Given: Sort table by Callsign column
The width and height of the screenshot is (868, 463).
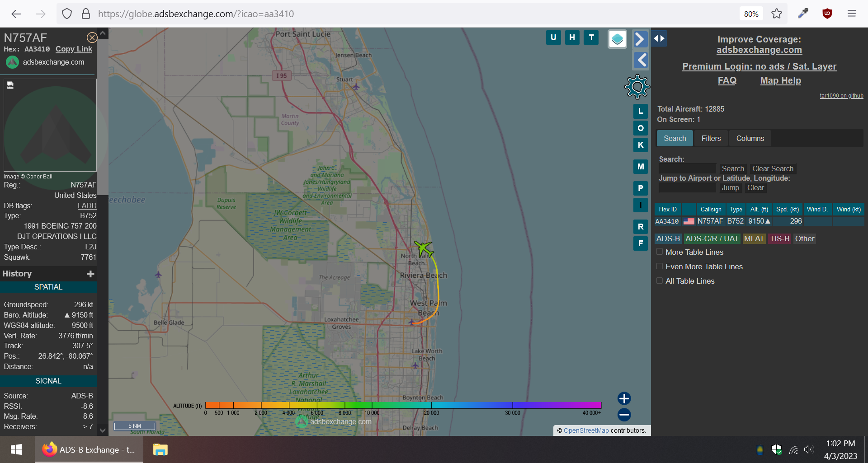Looking at the screenshot, I should click(x=711, y=209).
